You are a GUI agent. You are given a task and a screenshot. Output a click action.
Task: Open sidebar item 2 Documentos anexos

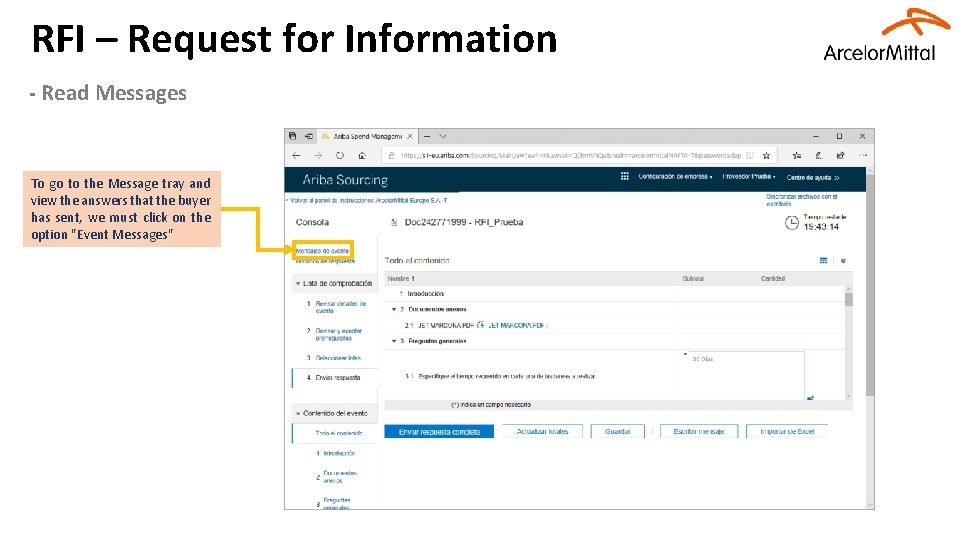[x=340, y=476]
